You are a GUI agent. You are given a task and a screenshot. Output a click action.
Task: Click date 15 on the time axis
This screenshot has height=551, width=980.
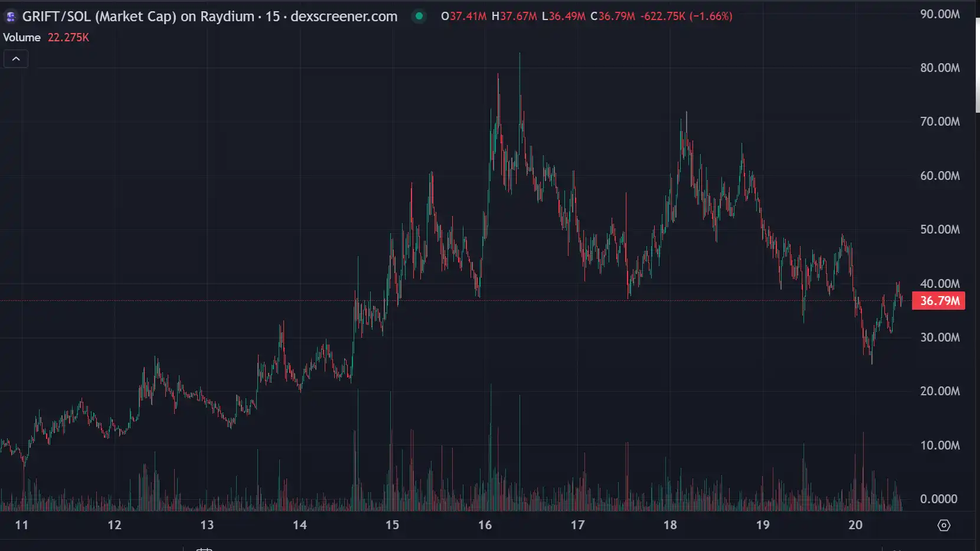393,525
